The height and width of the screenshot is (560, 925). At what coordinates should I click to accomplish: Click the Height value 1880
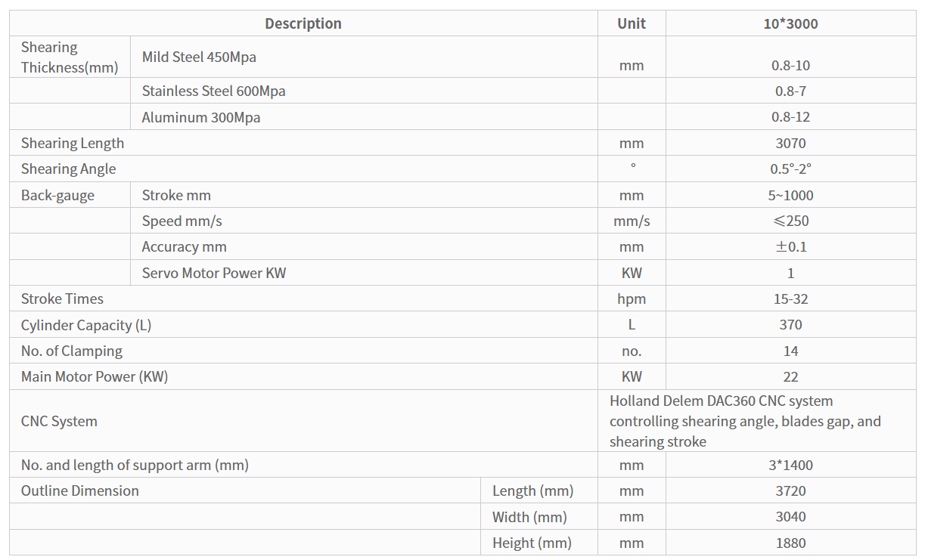790,543
